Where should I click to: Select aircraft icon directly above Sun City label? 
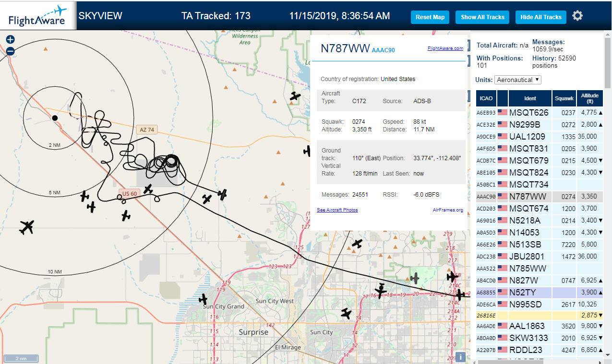(x=346, y=314)
